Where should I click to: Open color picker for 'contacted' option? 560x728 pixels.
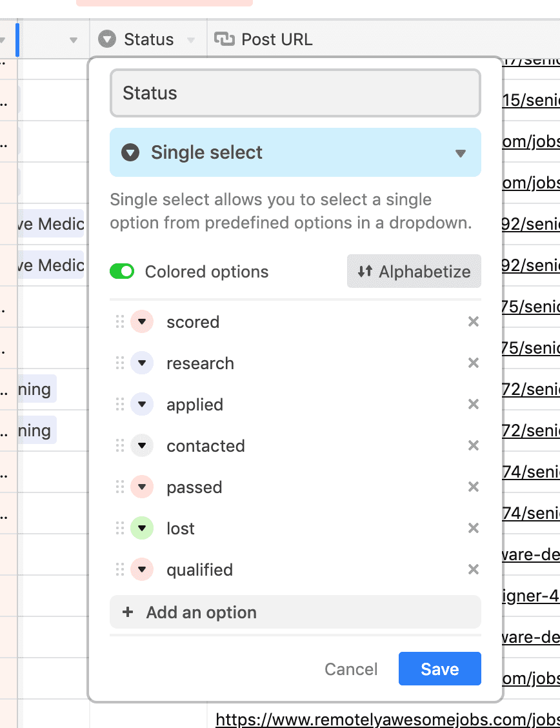(x=142, y=446)
